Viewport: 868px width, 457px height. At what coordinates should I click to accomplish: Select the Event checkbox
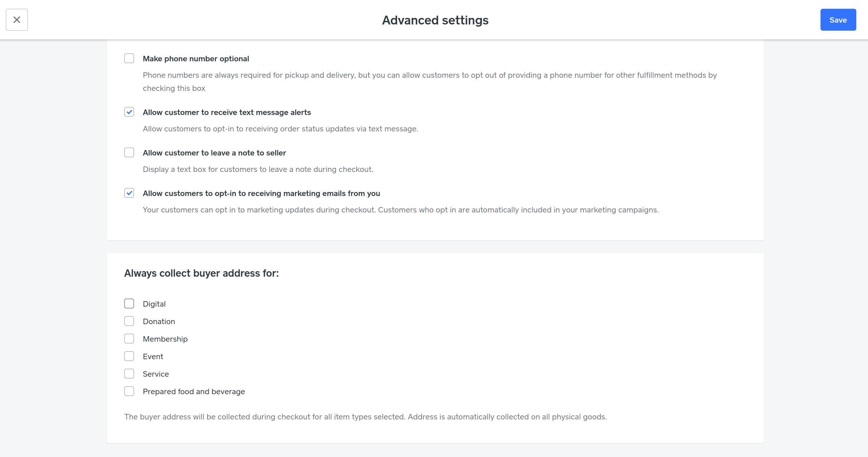[129, 356]
